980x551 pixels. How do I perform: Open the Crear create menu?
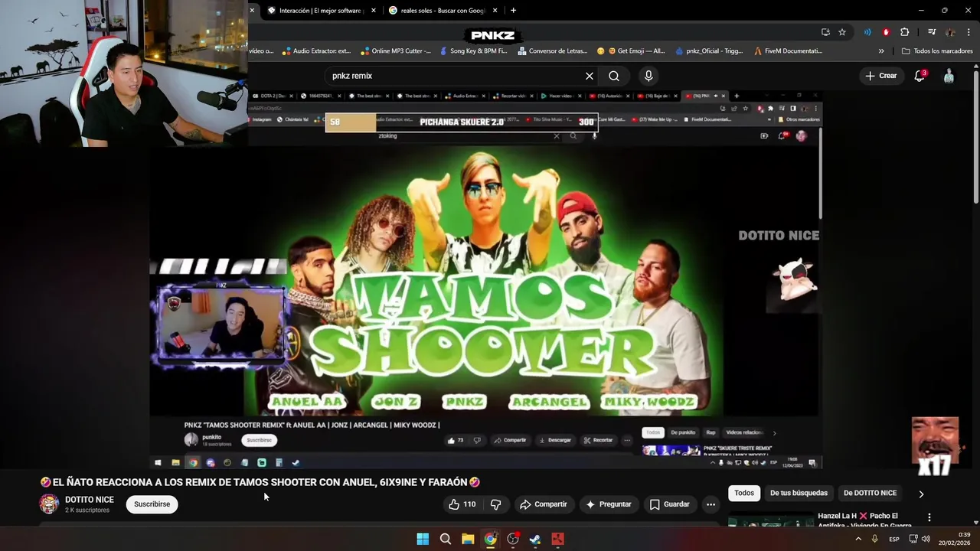pos(880,76)
